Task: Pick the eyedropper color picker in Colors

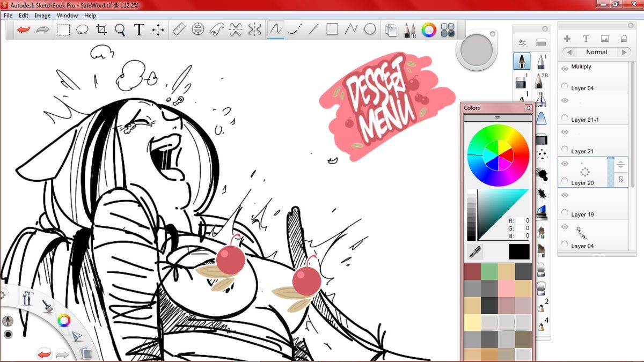Action: [x=475, y=251]
